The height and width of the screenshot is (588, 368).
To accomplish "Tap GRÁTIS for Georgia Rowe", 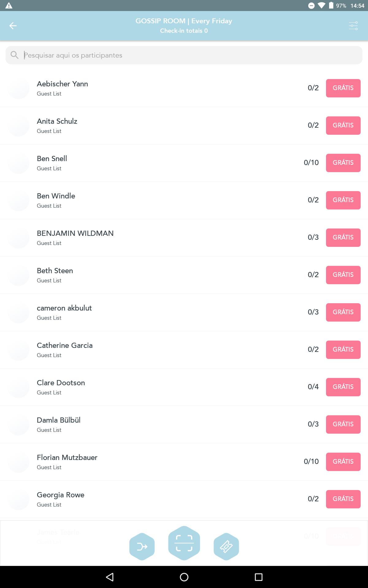I will [x=343, y=499].
